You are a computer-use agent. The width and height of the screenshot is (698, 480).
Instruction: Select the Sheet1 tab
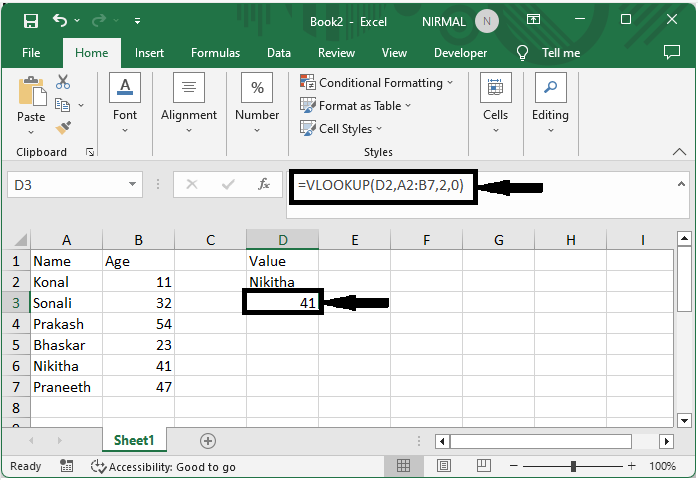pos(134,440)
